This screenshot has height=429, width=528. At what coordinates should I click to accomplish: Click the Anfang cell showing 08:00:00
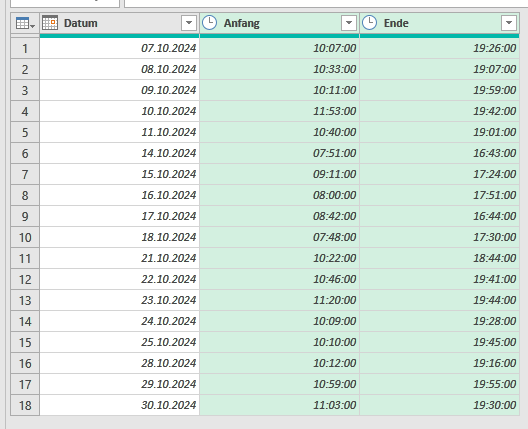click(x=279, y=195)
